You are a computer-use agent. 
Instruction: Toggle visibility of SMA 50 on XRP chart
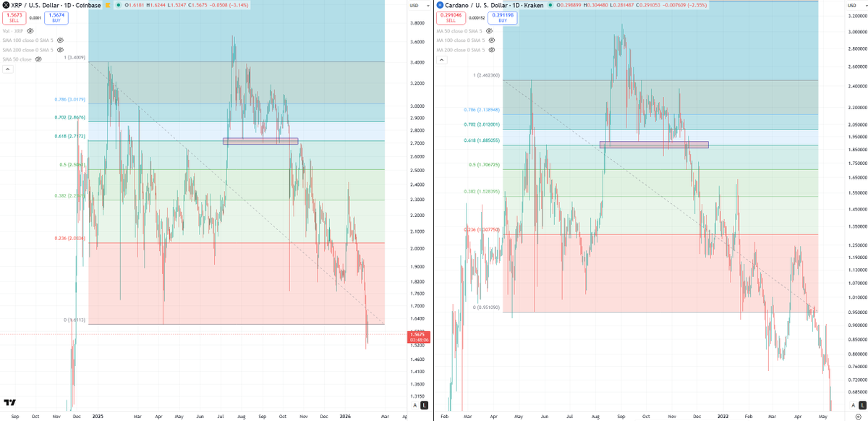(38, 59)
